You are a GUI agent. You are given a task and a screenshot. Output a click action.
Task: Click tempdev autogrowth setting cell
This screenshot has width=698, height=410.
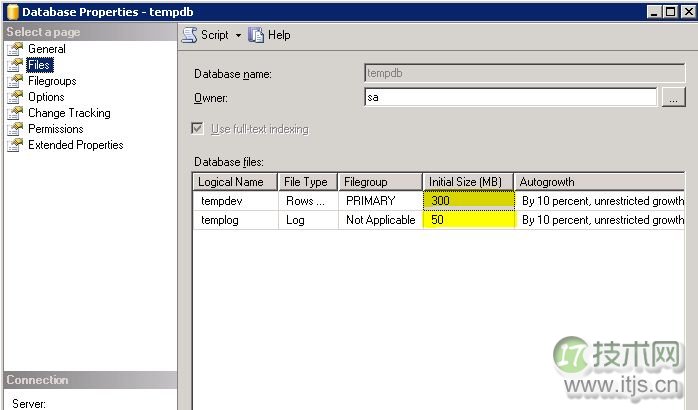coord(600,201)
